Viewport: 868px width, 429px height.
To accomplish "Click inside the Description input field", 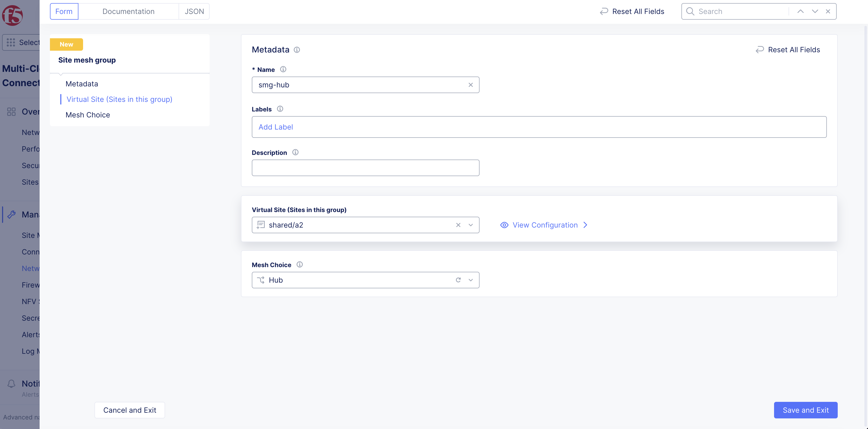I will click(x=365, y=168).
